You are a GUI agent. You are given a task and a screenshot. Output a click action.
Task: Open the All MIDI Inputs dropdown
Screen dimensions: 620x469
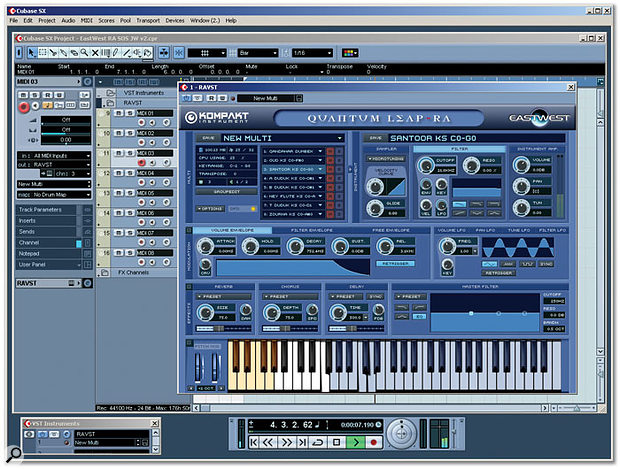54,156
